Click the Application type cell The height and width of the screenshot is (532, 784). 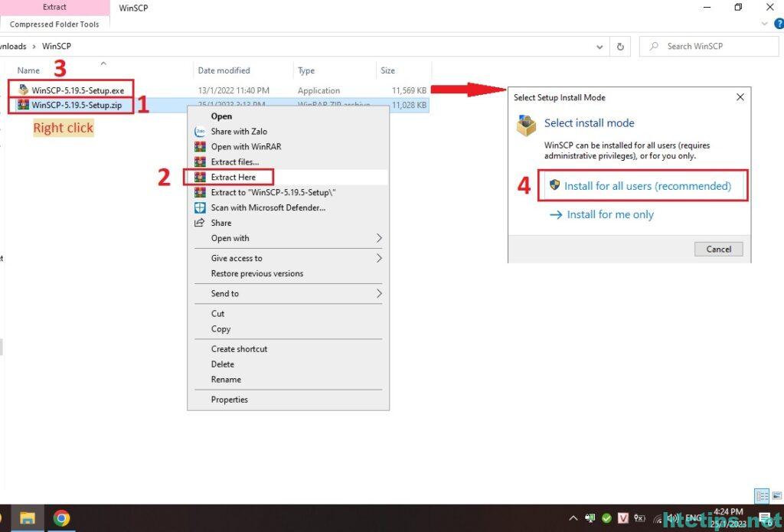click(x=318, y=90)
